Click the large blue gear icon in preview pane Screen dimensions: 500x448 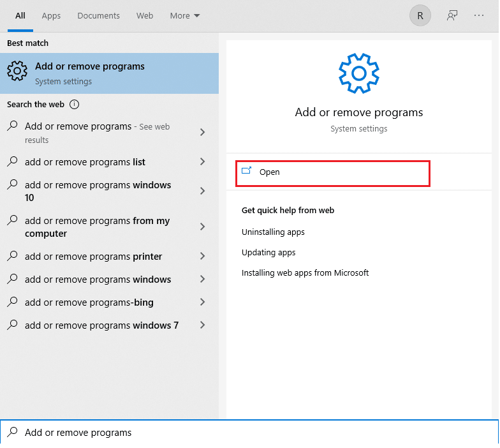tap(358, 73)
